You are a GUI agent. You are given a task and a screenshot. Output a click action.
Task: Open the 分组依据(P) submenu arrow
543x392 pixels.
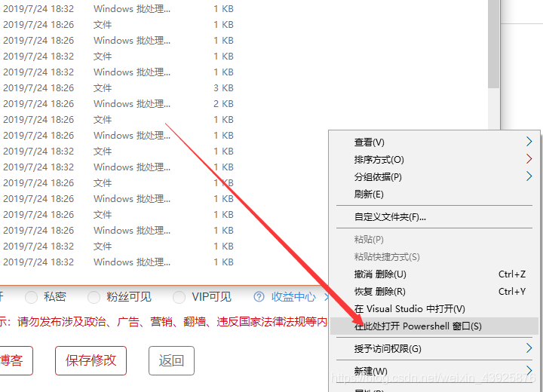click(x=529, y=176)
